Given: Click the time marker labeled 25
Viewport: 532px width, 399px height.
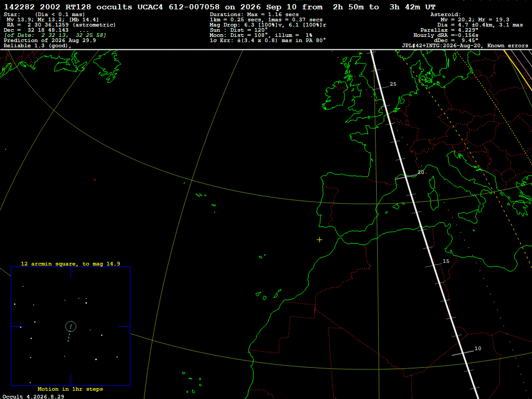Looking at the screenshot, I should [x=393, y=84].
